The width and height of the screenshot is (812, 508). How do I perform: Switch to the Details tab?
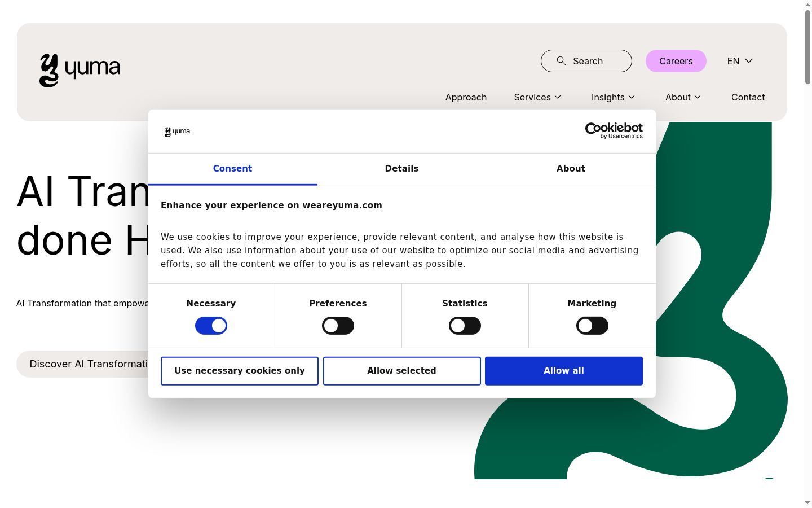point(401,169)
